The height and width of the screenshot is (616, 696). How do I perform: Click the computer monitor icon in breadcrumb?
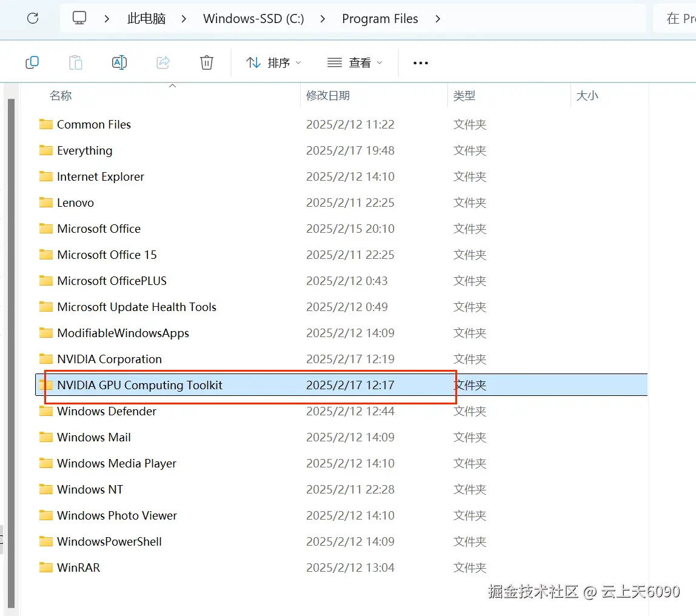[79, 18]
